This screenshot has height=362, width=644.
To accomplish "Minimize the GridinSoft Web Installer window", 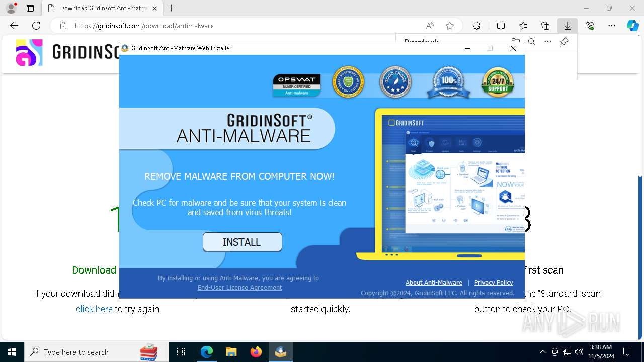I will click(467, 48).
